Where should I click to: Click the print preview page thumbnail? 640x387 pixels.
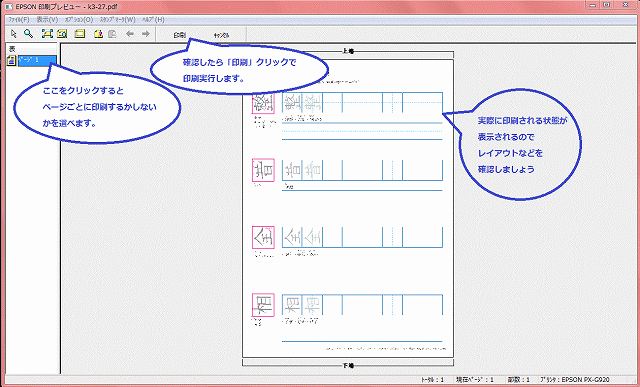tap(348, 208)
